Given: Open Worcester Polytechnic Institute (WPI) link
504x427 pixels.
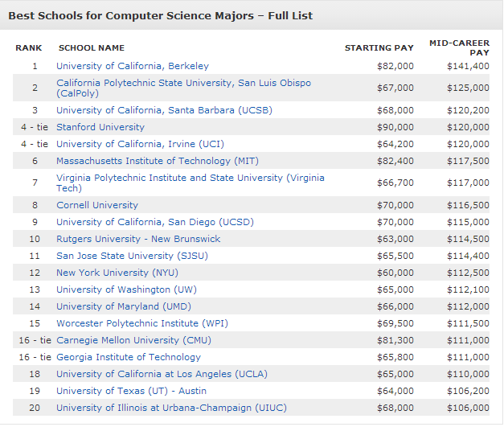Looking at the screenshot, I should pyautogui.click(x=138, y=323).
